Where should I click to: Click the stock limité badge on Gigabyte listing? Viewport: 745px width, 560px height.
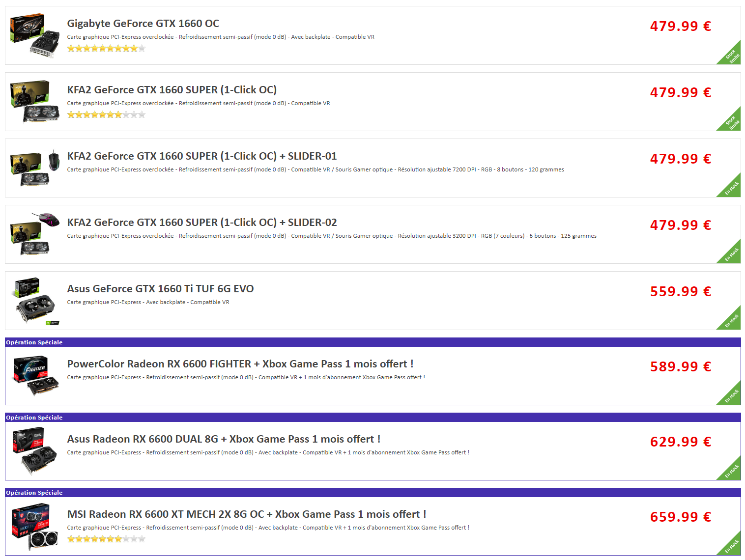pyautogui.click(x=731, y=55)
